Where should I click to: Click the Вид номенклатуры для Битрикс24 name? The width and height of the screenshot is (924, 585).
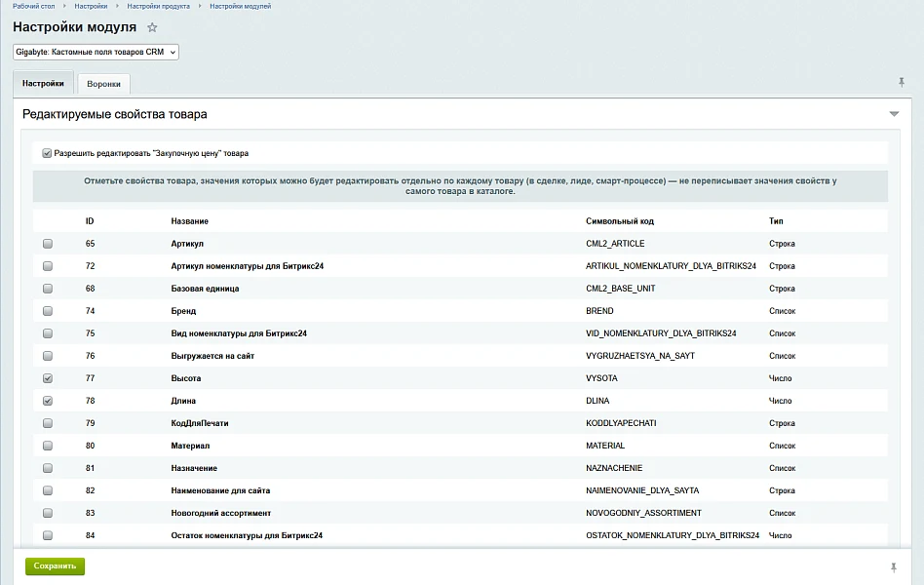tap(239, 333)
